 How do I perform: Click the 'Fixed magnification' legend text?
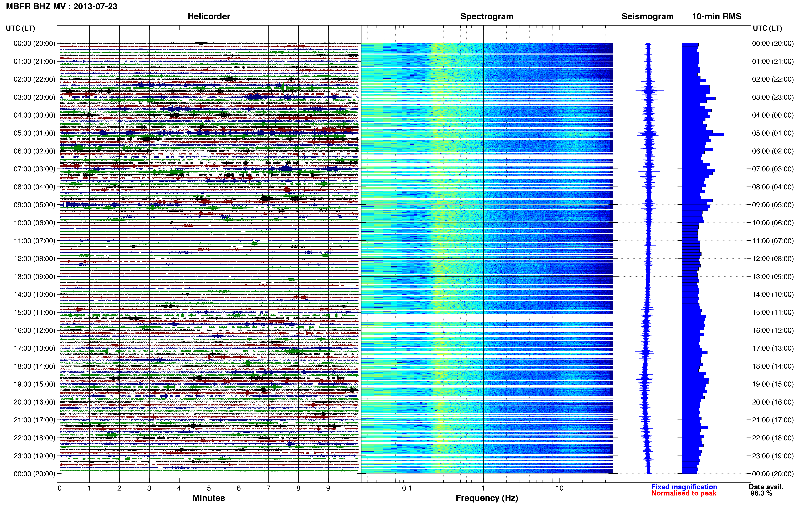(684, 487)
